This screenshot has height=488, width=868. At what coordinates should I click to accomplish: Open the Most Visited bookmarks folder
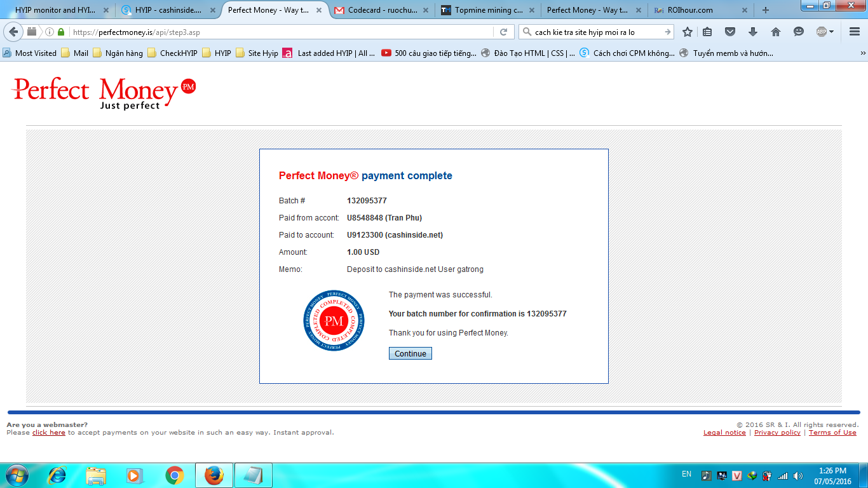[x=30, y=53]
